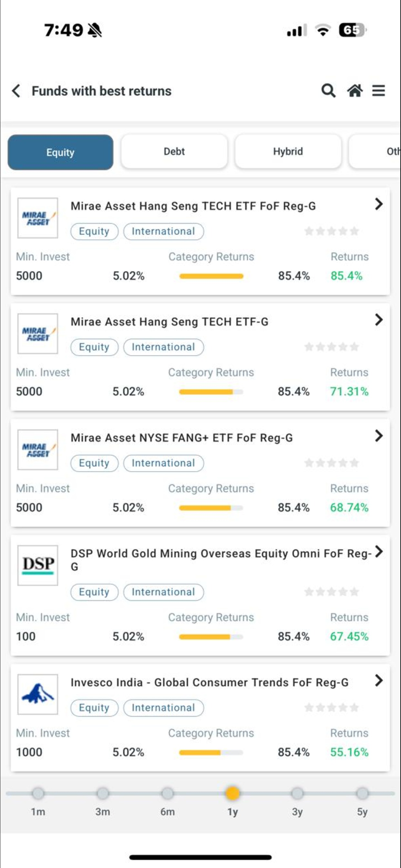Tap the DSP fund logo
Viewport: 401px width, 868px height.
pos(38,565)
